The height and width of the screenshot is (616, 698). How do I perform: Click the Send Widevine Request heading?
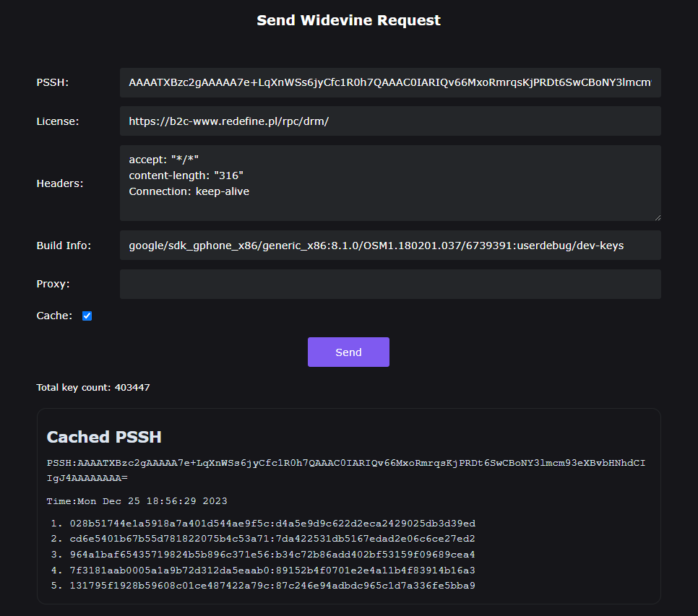tap(348, 20)
